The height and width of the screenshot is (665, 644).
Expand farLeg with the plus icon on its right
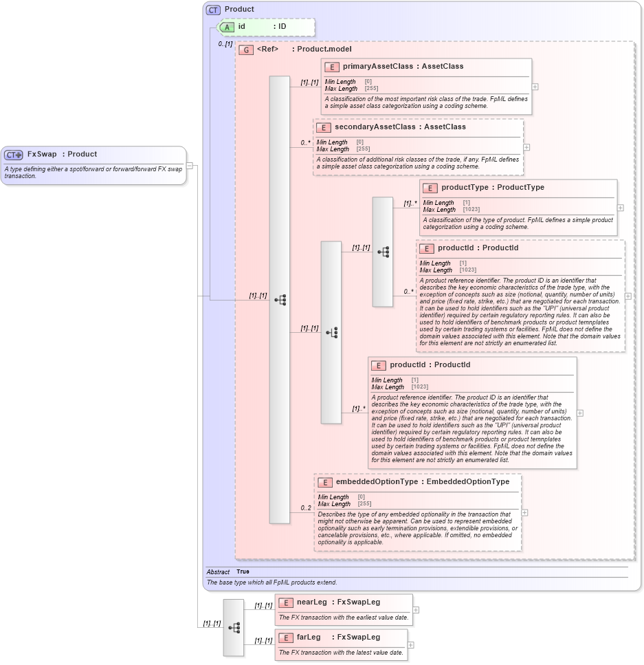click(x=410, y=645)
